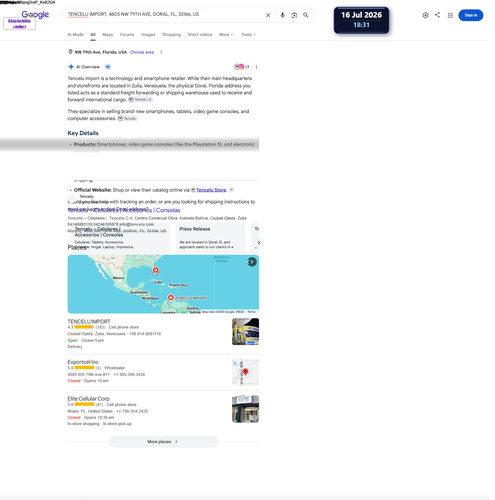View the Elite Cellular Corp photo
The image size is (495, 500).
245,409
